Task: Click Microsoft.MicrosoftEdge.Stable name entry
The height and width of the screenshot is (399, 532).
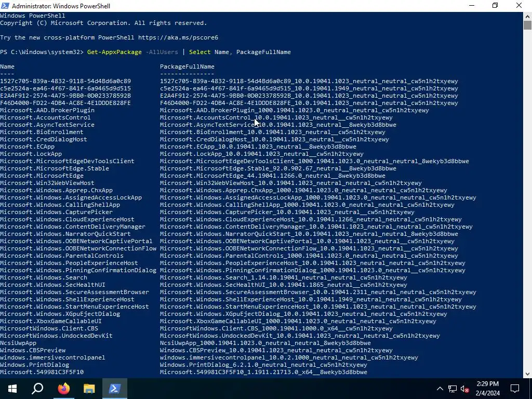Action: pos(55,168)
